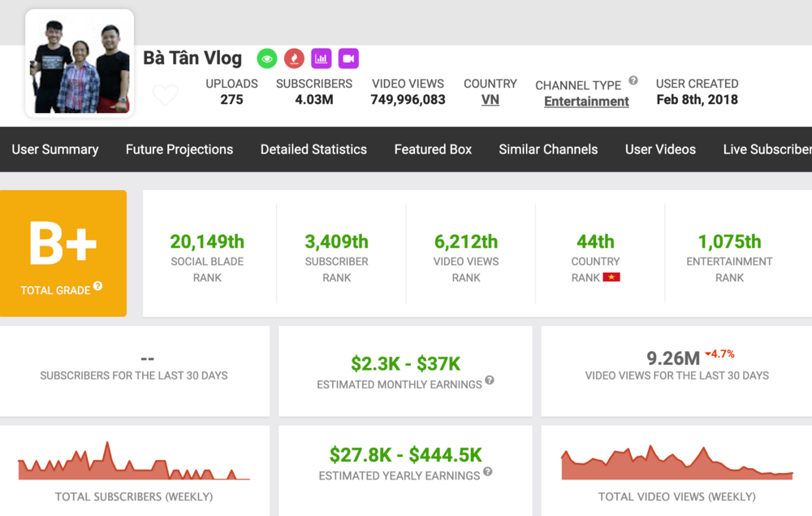The height and width of the screenshot is (516, 812).
Task: Click the help icon beside Channel Type
Action: (x=633, y=79)
